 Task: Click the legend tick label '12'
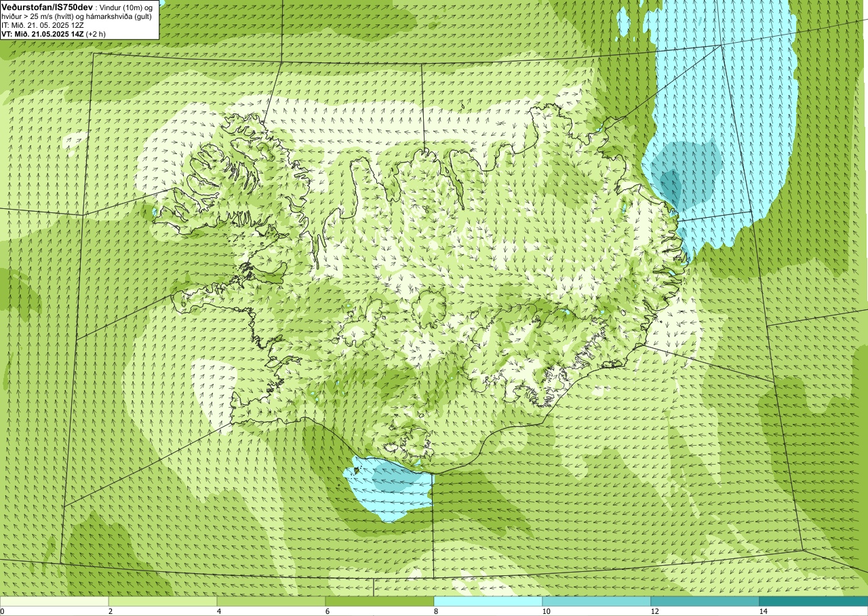[x=654, y=611]
